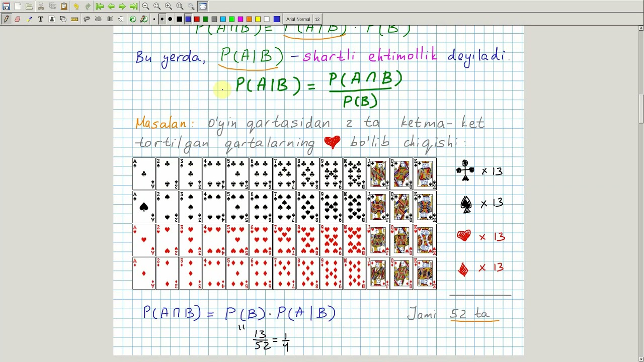Select the Highlighter tool
Screen dimensions: 644x362
point(29,19)
